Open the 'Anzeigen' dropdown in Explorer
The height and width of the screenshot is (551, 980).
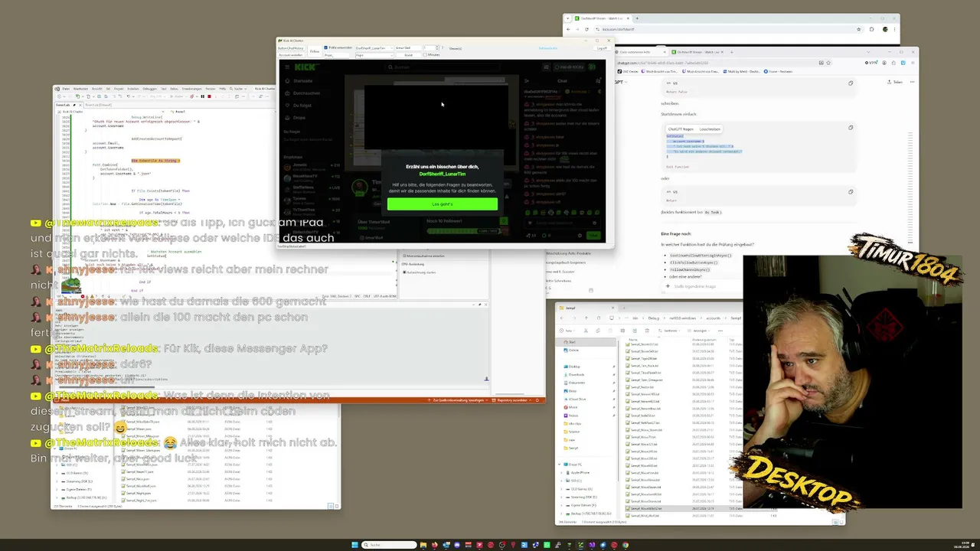pos(699,331)
